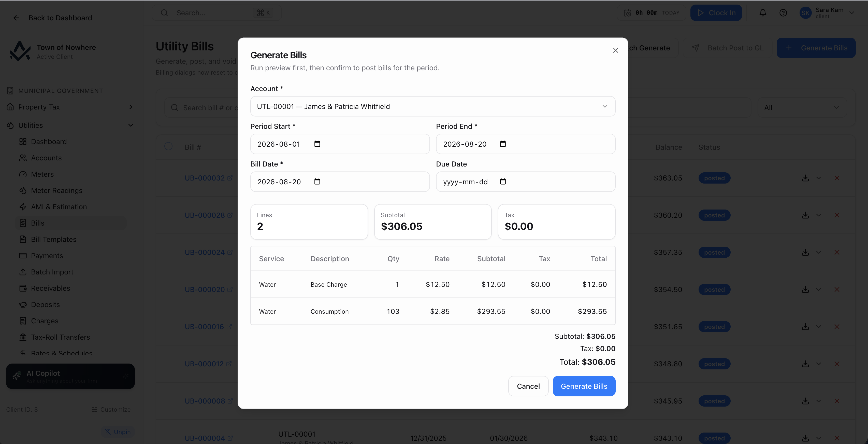Click the Charges receipt icon
The width and height of the screenshot is (868, 444).
pos(23,321)
